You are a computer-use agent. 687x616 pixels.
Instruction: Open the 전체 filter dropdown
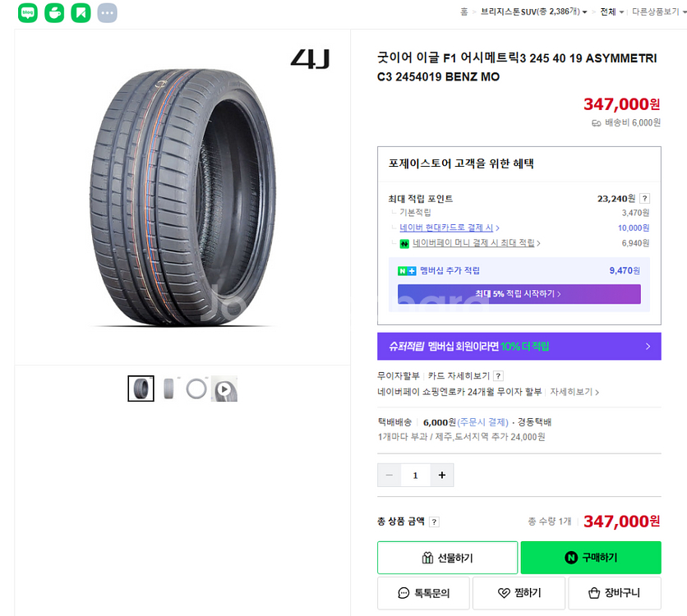[x=612, y=12]
